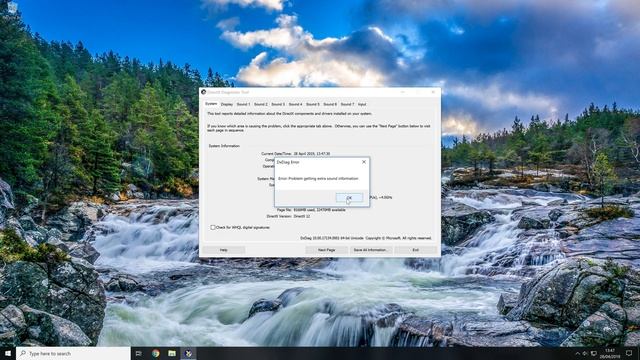Click the DirectX Diagnostic Tool title icon
Viewport: 640px width, 360px height.
(204, 92)
